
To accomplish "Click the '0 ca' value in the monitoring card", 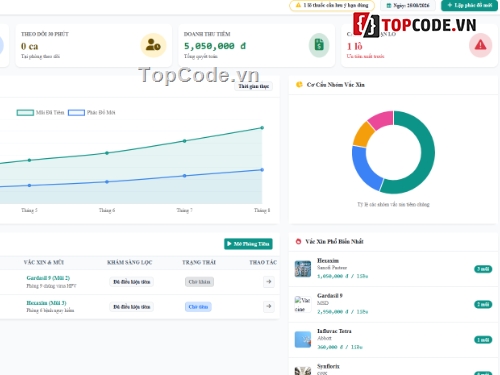I will tap(29, 46).
